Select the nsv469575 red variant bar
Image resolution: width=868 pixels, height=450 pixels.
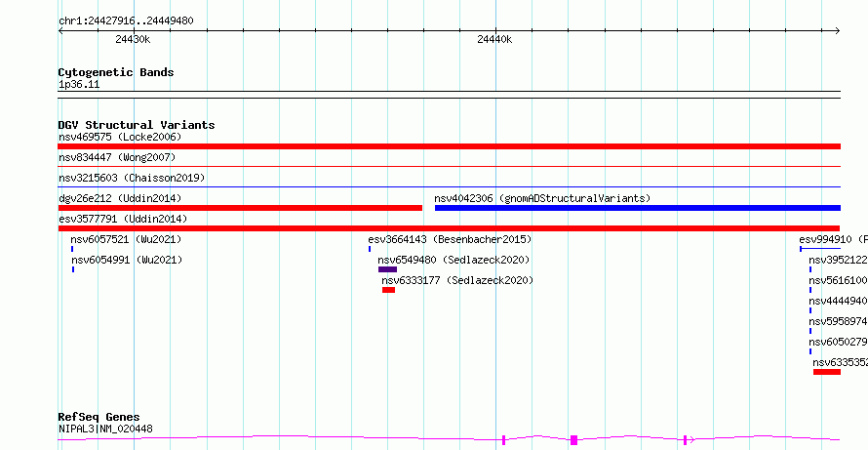pos(449,146)
